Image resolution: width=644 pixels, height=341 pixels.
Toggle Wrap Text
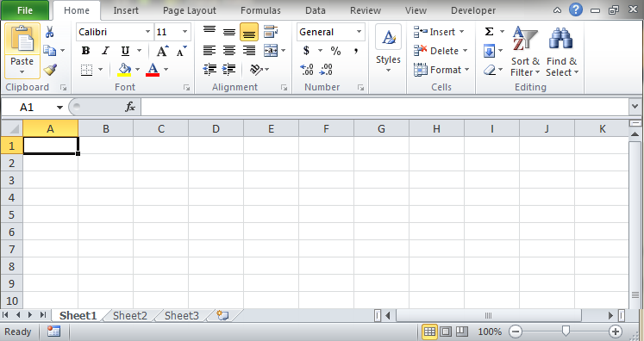coord(271,32)
